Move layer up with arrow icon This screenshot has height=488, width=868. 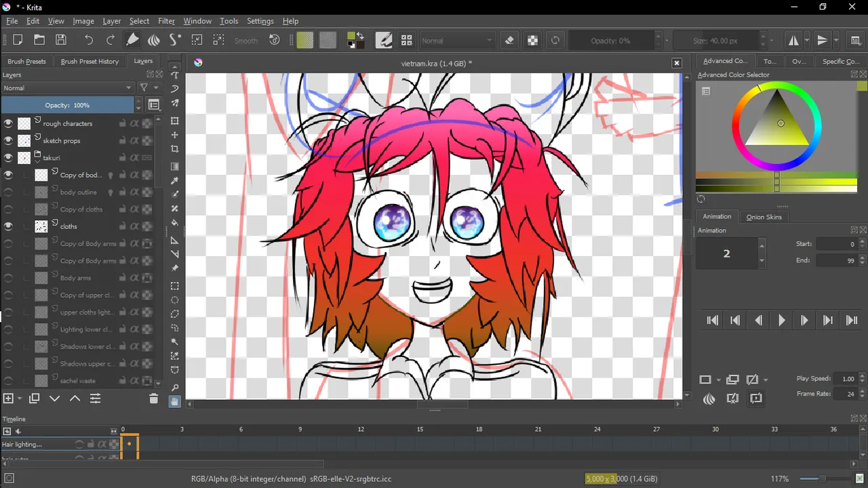tap(75, 399)
